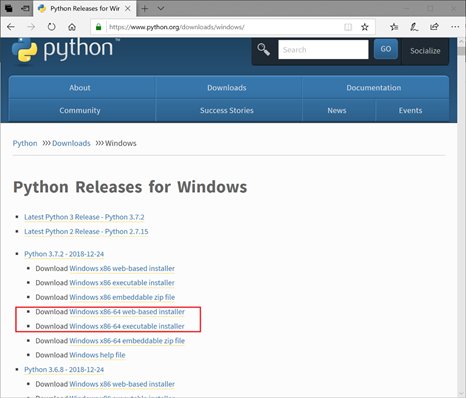
Task: Click the add notes pen icon
Action: pos(414,27)
